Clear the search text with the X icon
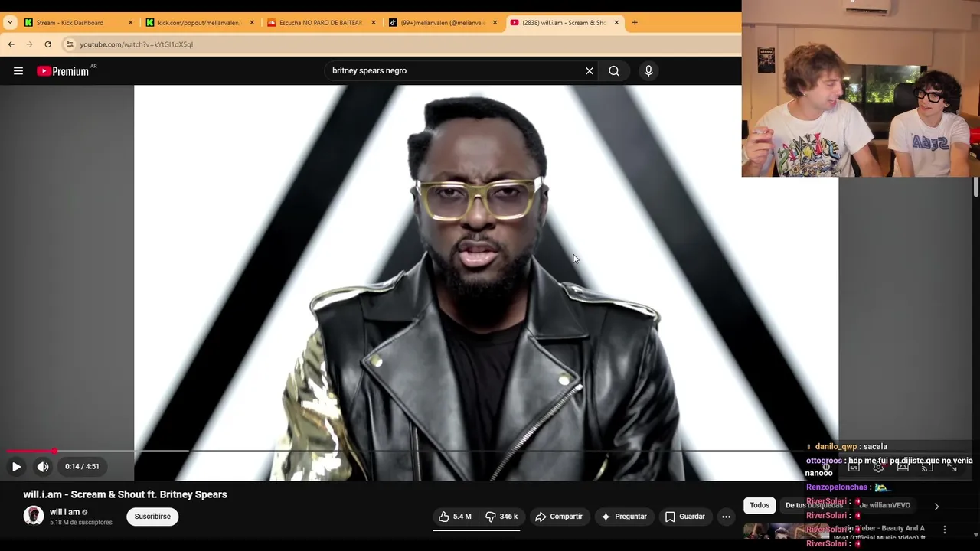The height and width of the screenshot is (551, 980). tap(590, 71)
